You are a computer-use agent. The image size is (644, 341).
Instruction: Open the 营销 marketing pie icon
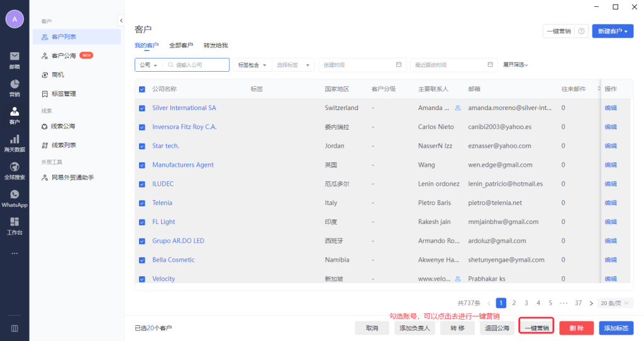14,84
